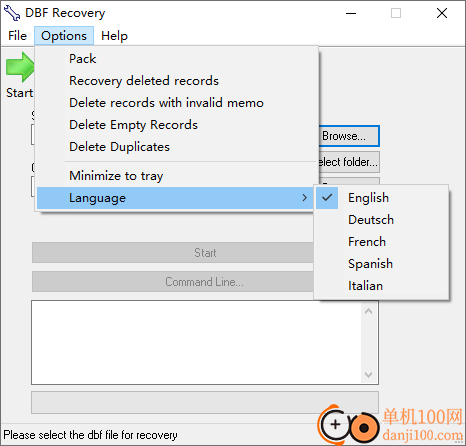Click inside the log output area

click(x=196, y=342)
